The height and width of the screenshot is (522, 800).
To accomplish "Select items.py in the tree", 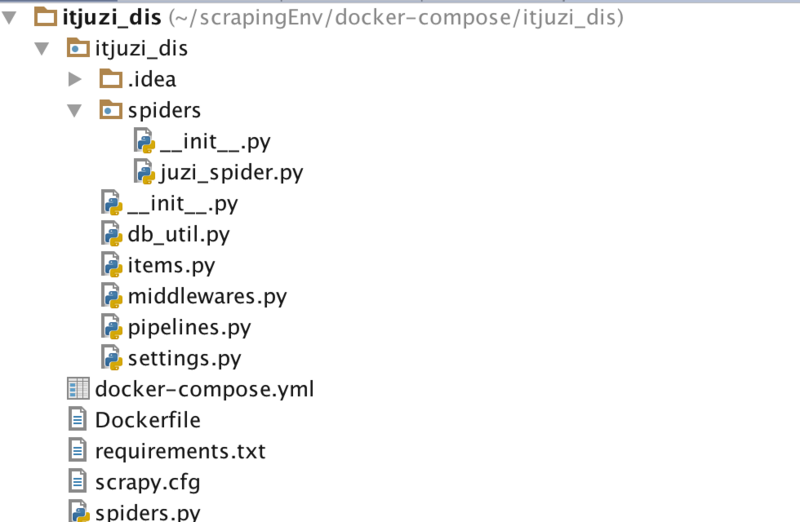I will click(171, 265).
